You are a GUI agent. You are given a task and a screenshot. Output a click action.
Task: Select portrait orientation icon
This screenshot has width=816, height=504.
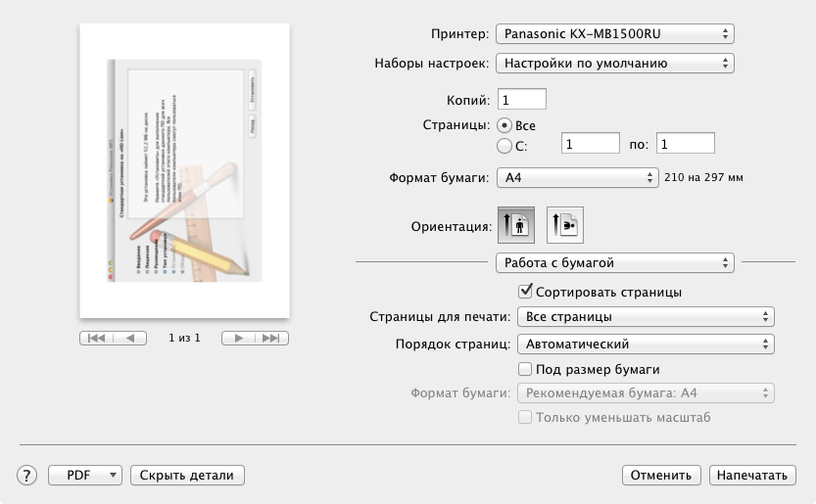pos(516,225)
